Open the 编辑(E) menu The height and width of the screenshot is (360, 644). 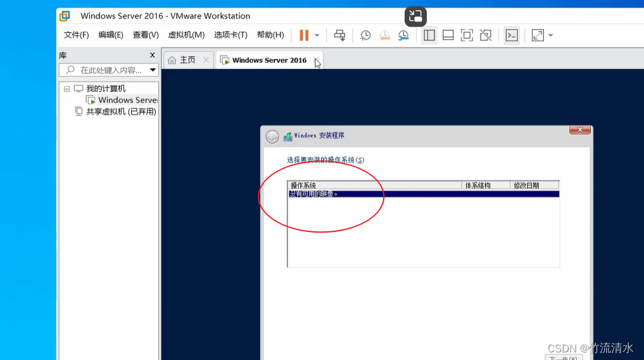tap(111, 35)
